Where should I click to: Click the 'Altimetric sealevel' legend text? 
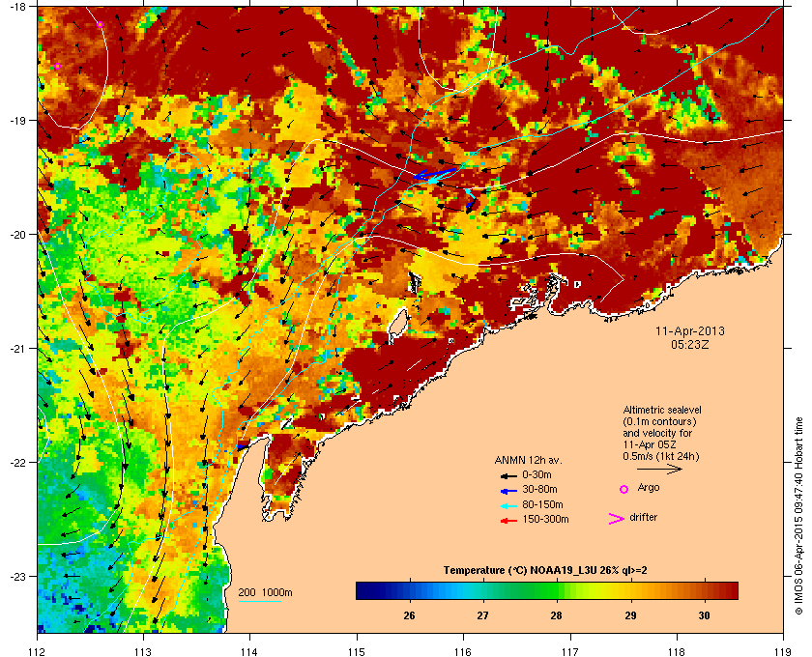[x=662, y=410]
